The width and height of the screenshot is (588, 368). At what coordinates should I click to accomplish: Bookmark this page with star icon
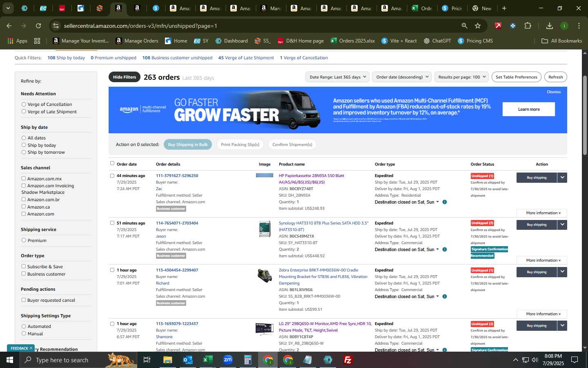click(478, 26)
